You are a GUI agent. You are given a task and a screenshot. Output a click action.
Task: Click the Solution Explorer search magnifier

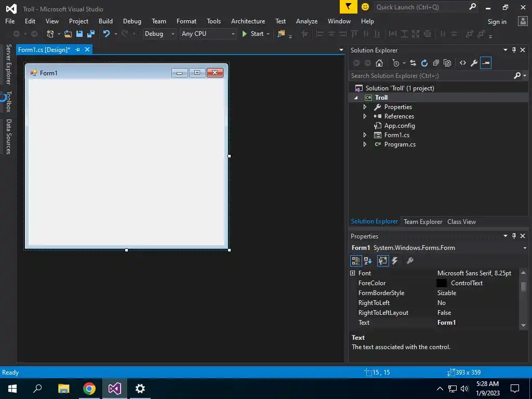[517, 76]
